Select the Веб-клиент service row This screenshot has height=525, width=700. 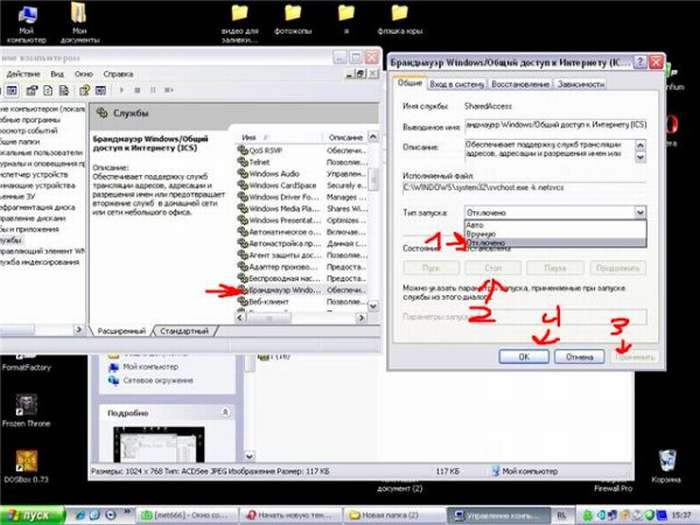302,302
